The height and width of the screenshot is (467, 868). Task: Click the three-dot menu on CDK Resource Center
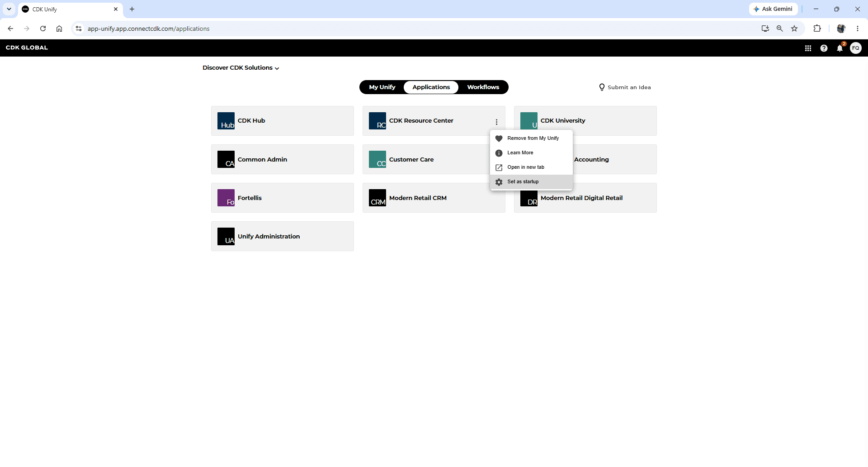[x=496, y=122]
